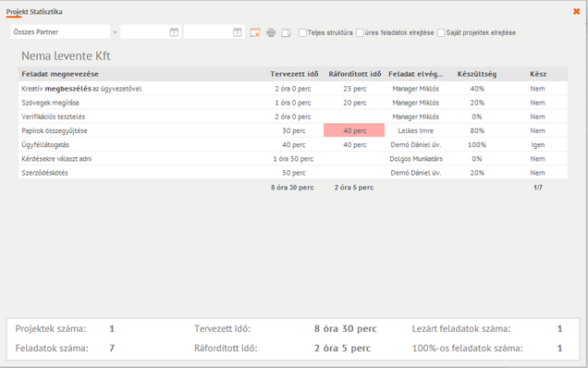
Task: Click into the second date input field
Action: tap(209, 31)
